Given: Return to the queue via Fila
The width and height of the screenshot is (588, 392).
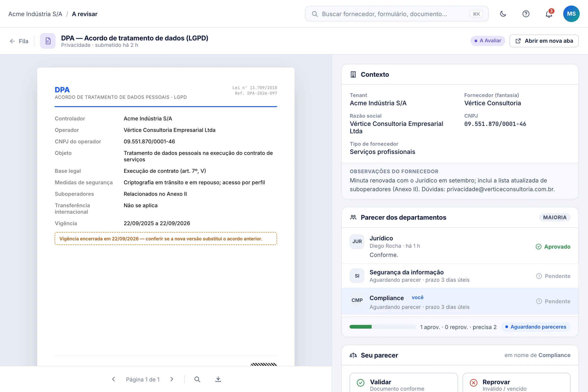Looking at the screenshot, I should [19, 41].
